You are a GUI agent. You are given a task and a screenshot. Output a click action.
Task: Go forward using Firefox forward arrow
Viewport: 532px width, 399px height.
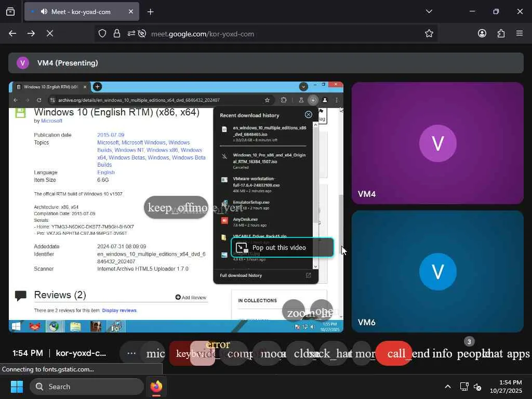[x=31, y=33]
